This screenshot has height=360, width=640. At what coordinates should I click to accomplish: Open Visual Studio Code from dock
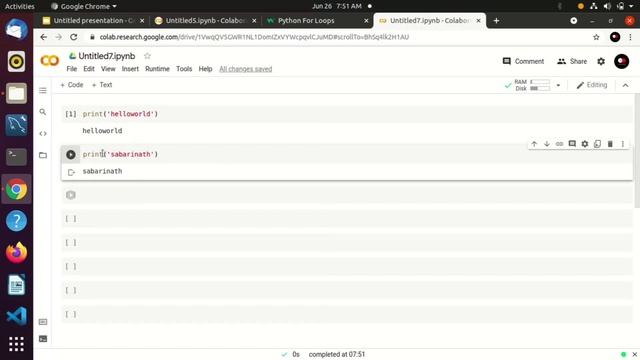[16, 316]
